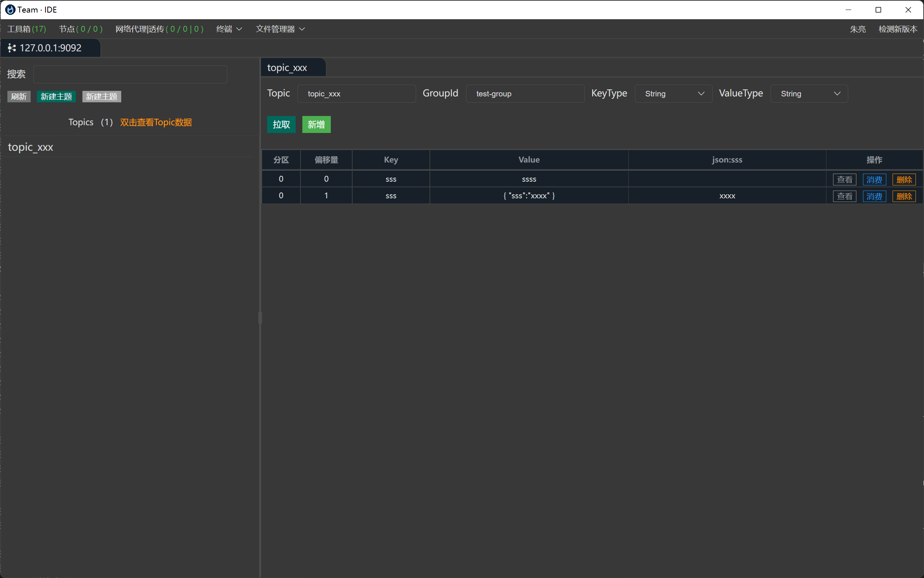Open the 工具箱 menu
Image resolution: width=924 pixels, height=578 pixels.
(26, 29)
